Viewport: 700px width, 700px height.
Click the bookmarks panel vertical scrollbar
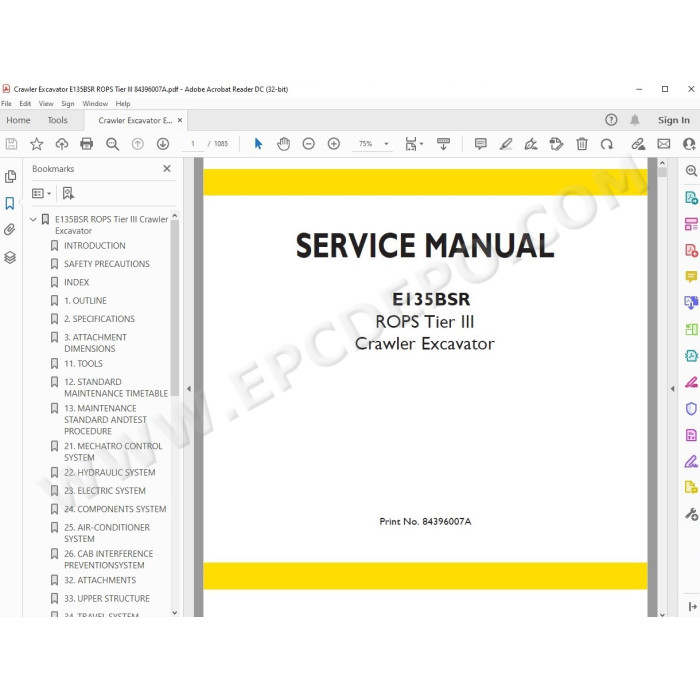coord(175,308)
